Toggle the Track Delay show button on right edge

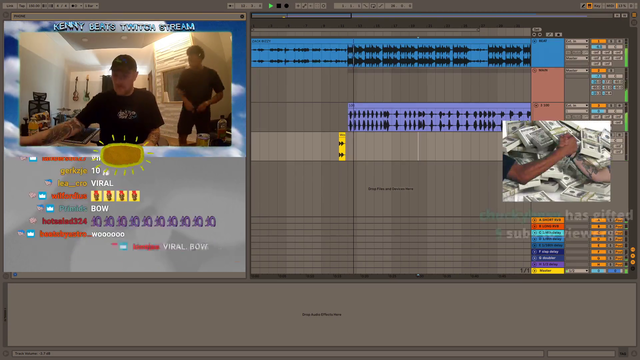tap(633, 269)
